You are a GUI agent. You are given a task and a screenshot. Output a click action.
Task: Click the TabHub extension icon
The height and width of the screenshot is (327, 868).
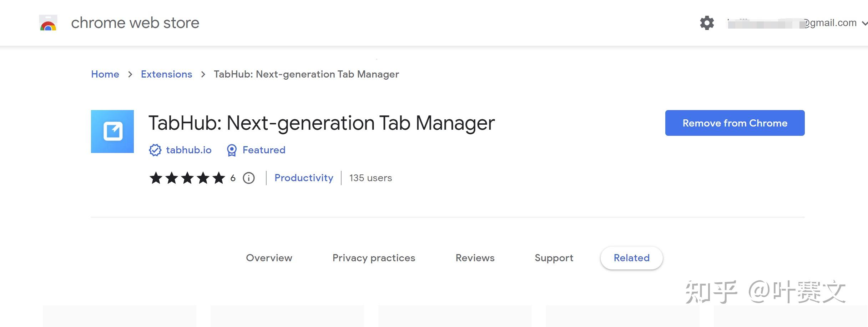pyautogui.click(x=112, y=132)
